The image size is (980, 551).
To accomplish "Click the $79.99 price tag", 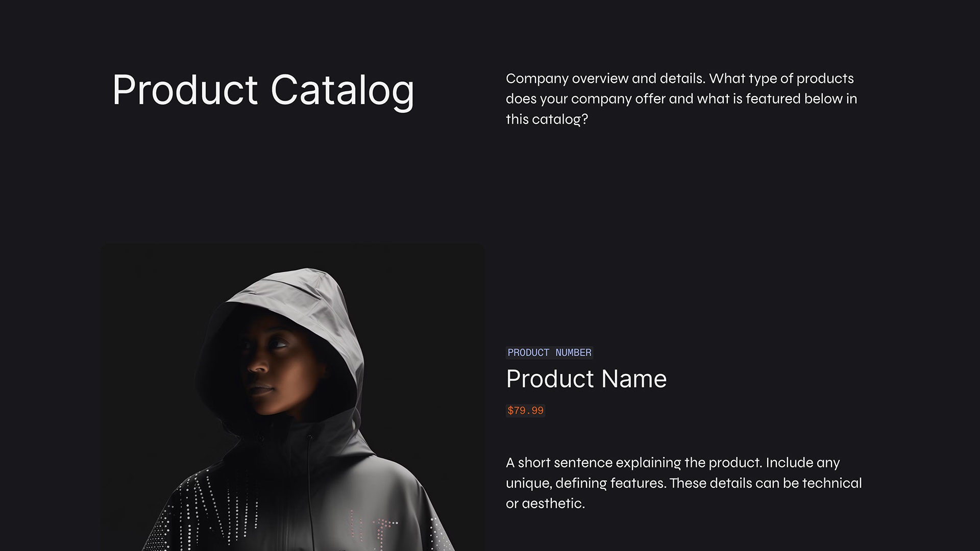I will [525, 411].
